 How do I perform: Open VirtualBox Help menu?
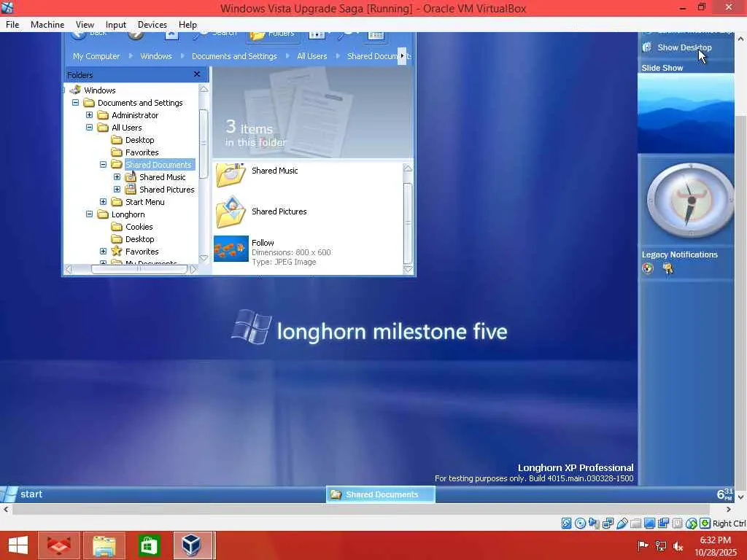click(x=187, y=24)
